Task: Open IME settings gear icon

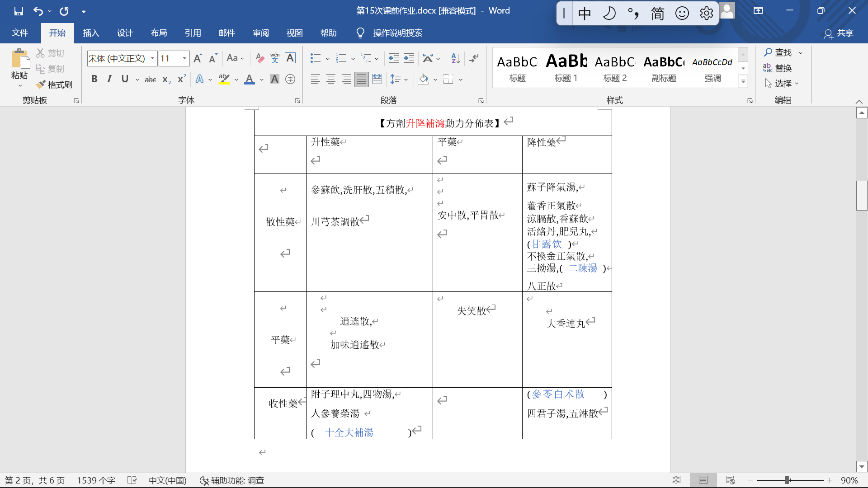Action: pos(706,14)
